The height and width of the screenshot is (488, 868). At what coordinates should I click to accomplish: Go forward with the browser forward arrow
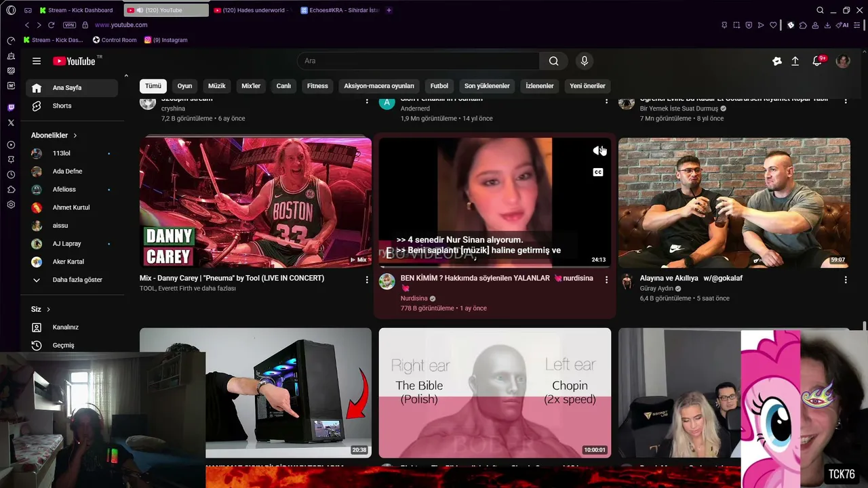[39, 25]
